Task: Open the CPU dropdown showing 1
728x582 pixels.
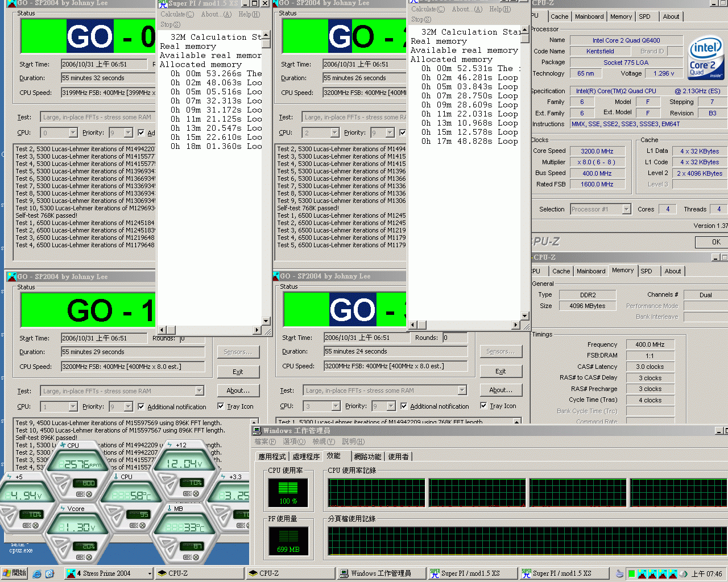Action: pyautogui.click(x=73, y=406)
